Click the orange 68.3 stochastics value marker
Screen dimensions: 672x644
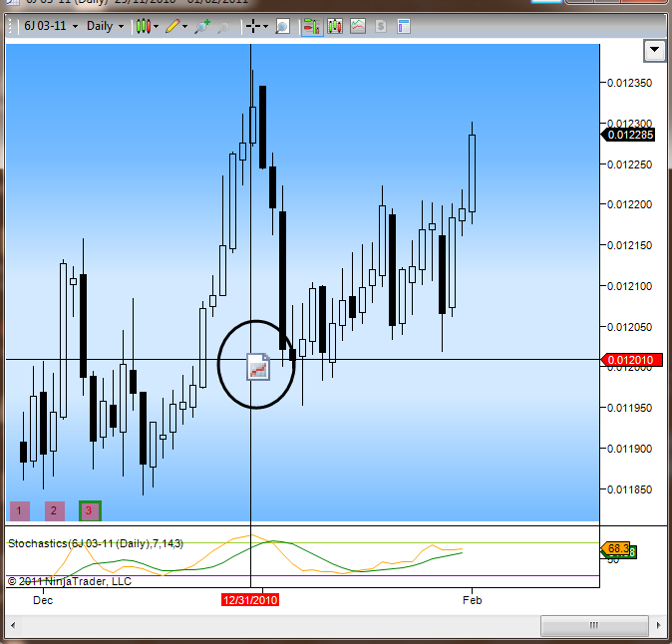click(615, 548)
